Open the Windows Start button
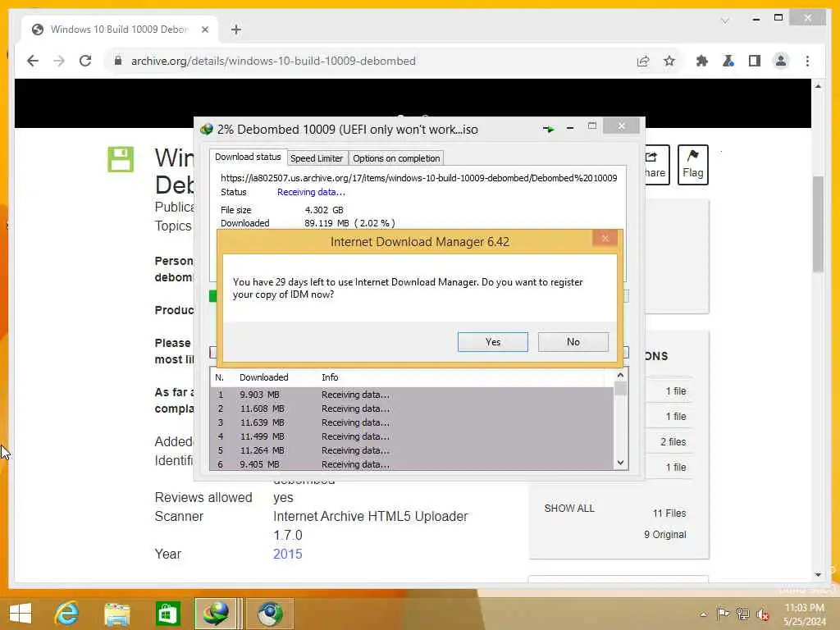The image size is (840, 630). point(21,613)
